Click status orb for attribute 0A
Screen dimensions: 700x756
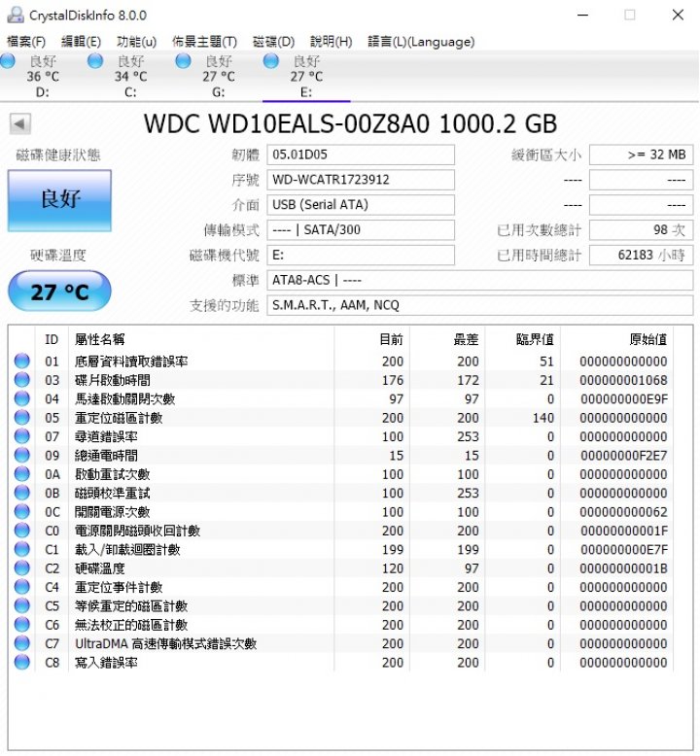[x=21, y=474]
